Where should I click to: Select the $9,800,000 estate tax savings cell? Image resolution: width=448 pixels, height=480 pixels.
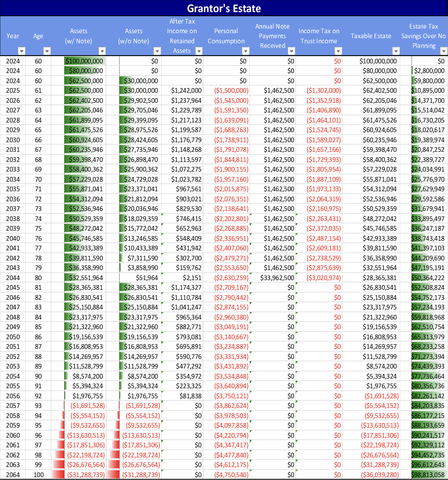click(x=424, y=81)
